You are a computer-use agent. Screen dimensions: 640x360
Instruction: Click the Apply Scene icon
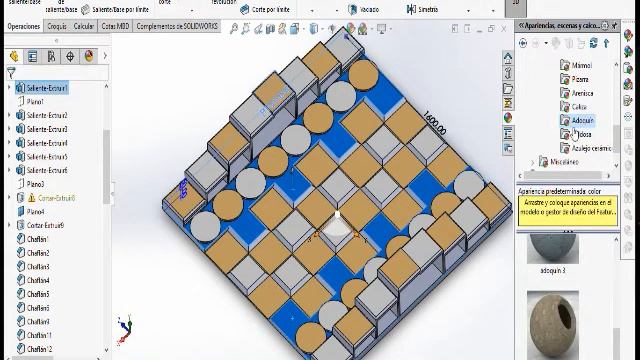362,29
